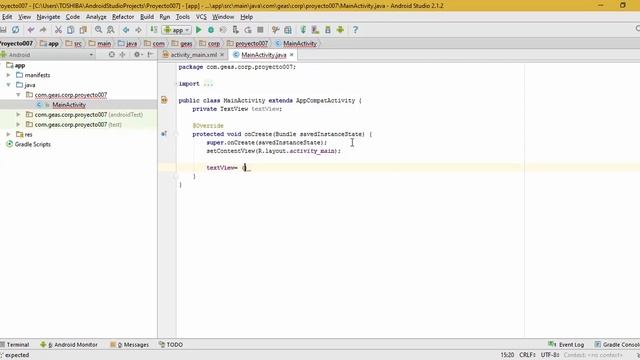This screenshot has width=640, height=360.
Task: Click the Help question mark icon
Action: coord(355,30)
